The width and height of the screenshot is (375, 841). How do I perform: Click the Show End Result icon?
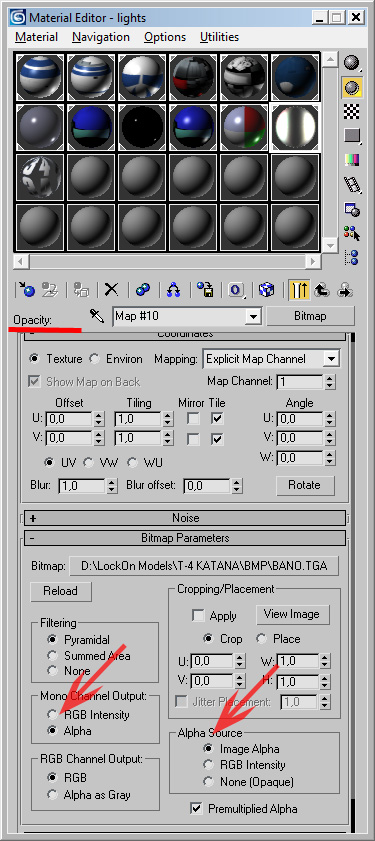point(299,290)
